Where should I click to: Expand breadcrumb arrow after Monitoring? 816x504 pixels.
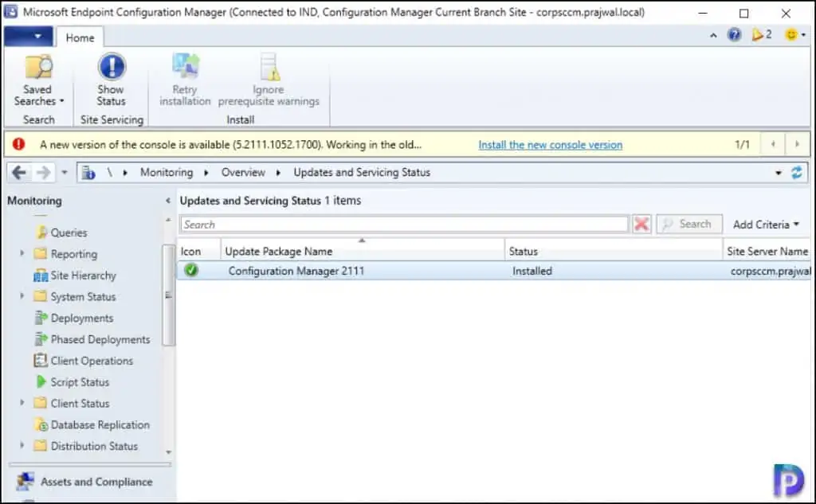coord(206,173)
